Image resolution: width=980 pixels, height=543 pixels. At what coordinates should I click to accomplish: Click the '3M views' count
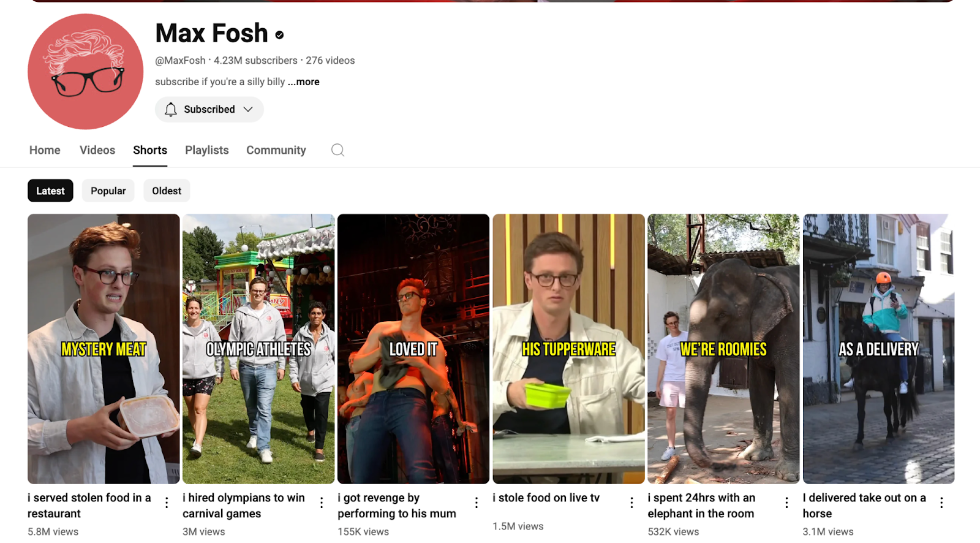(203, 531)
